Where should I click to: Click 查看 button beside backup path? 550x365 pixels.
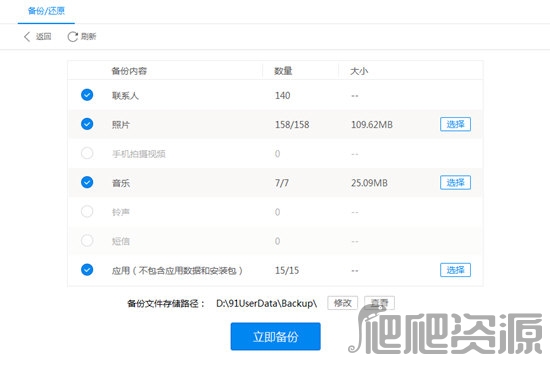[380, 303]
